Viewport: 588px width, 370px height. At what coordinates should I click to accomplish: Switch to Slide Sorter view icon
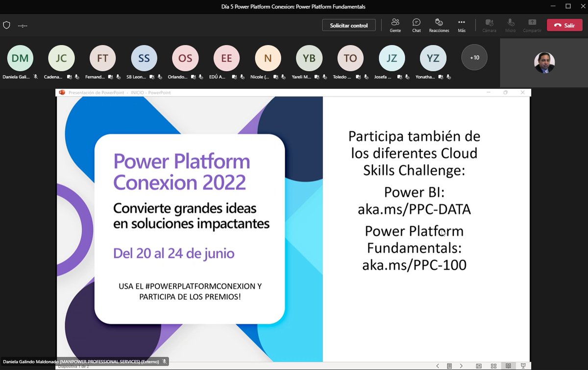[x=494, y=366]
